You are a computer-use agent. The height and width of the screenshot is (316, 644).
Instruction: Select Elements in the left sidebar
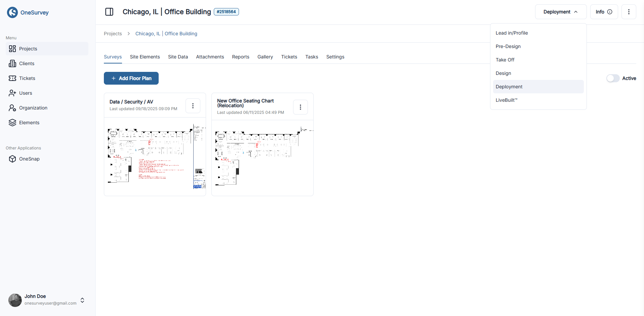[x=30, y=123]
